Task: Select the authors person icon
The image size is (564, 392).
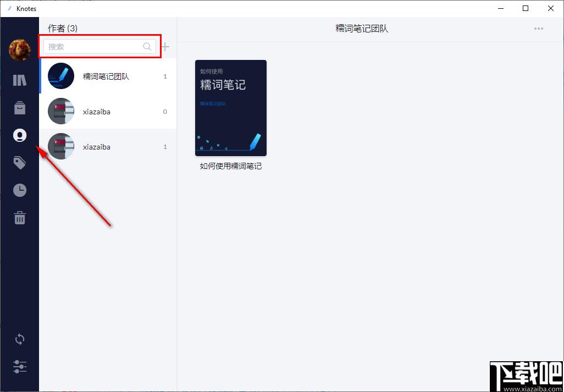Action: point(19,135)
